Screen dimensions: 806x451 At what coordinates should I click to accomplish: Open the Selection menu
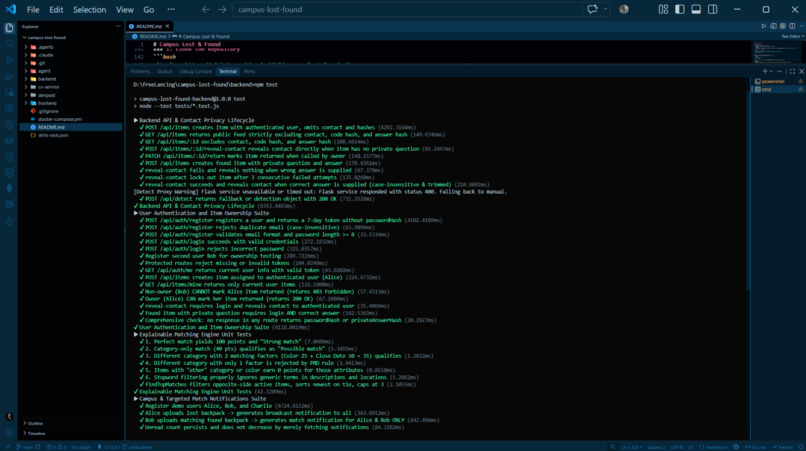click(89, 9)
